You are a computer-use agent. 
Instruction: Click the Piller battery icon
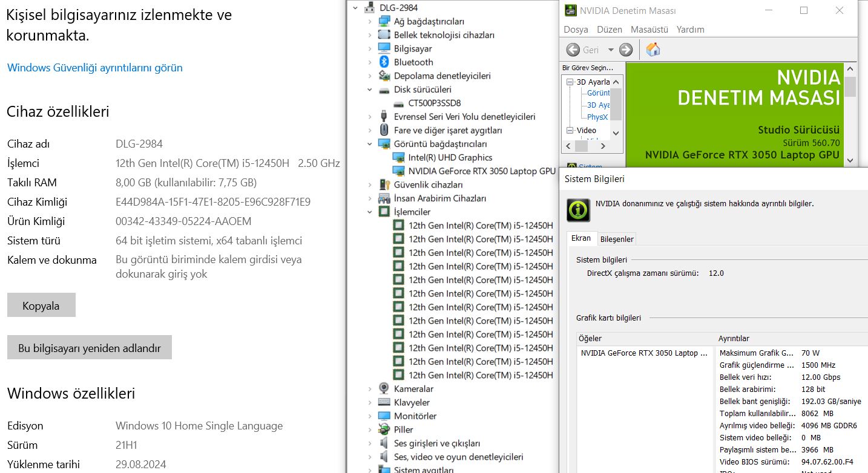pyautogui.click(x=384, y=429)
